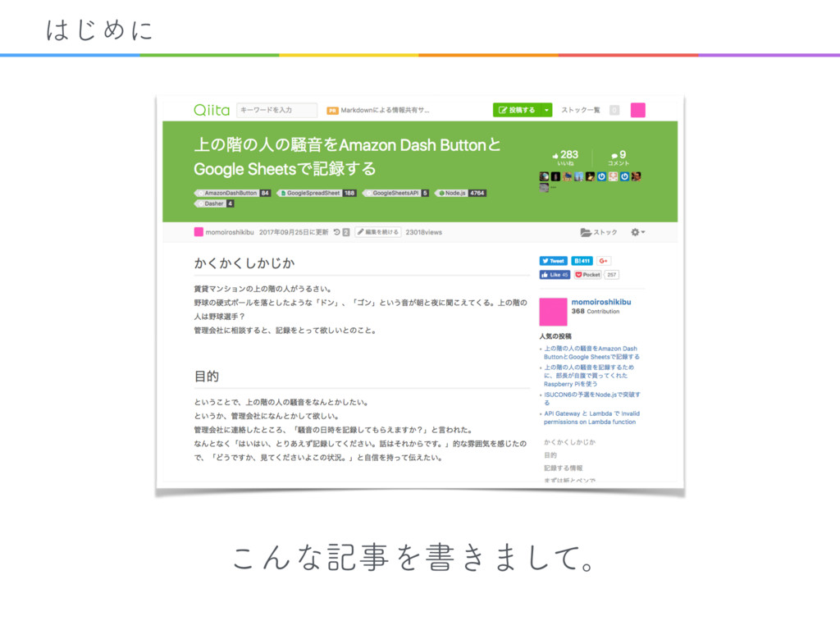Select the GoogleSheetsAPI tag
Viewport: 840px width, 630px height.
tap(395, 193)
